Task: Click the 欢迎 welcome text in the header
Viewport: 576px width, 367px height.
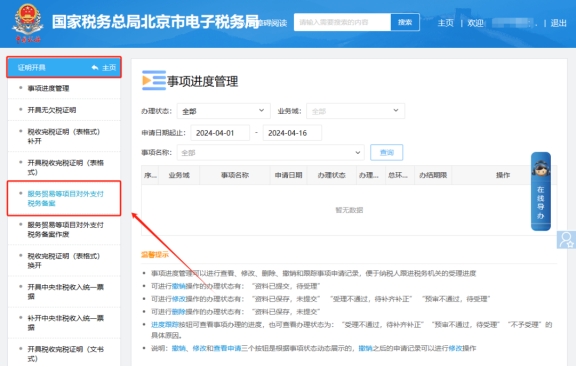Action: click(x=475, y=23)
